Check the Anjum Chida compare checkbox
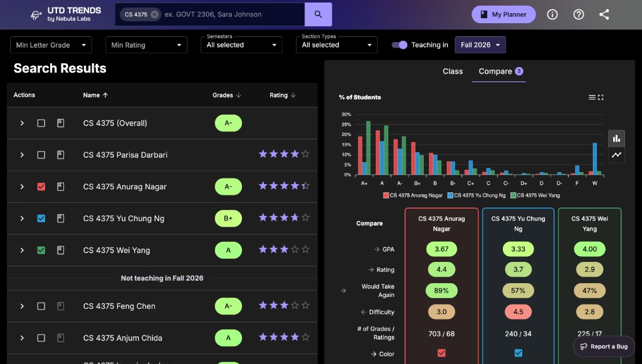 point(41,338)
